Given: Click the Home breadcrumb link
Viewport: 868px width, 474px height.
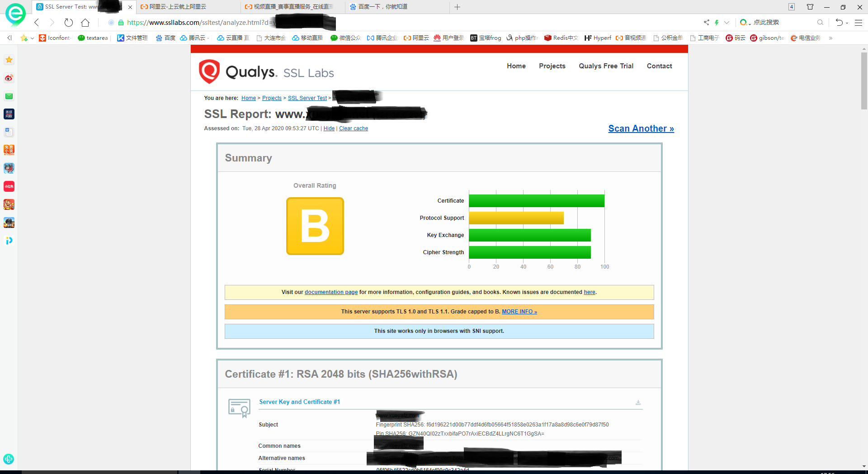Looking at the screenshot, I should (249, 98).
